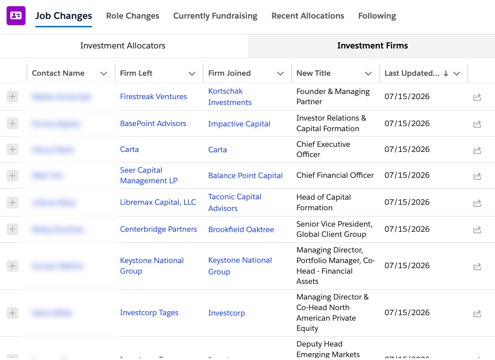The image size is (495, 360).
Task: Open the Following tab
Action: (x=377, y=16)
